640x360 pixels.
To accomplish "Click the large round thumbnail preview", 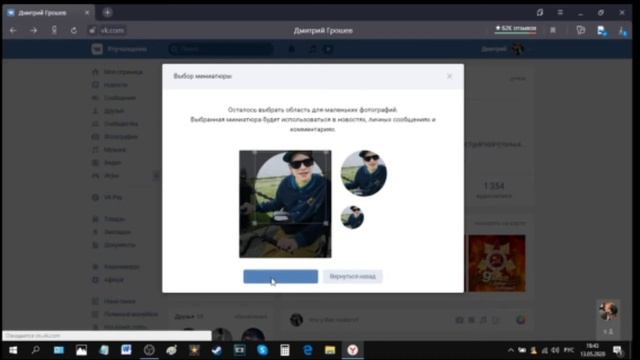I will click(364, 173).
